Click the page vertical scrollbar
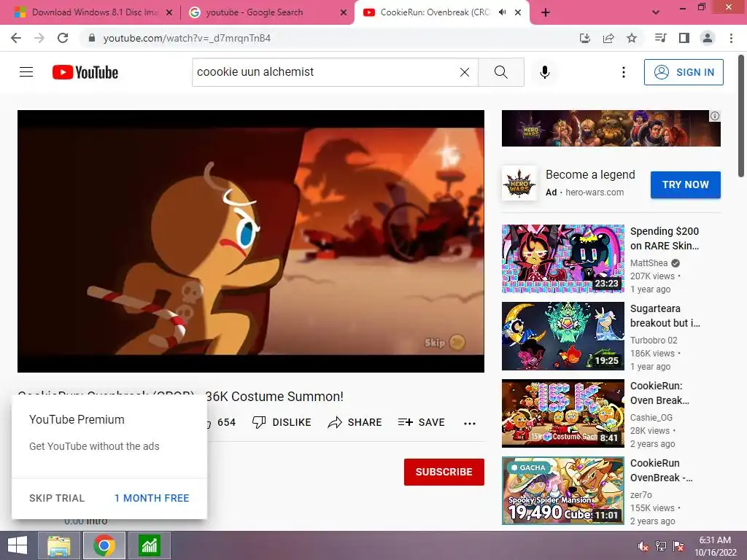 click(x=741, y=117)
